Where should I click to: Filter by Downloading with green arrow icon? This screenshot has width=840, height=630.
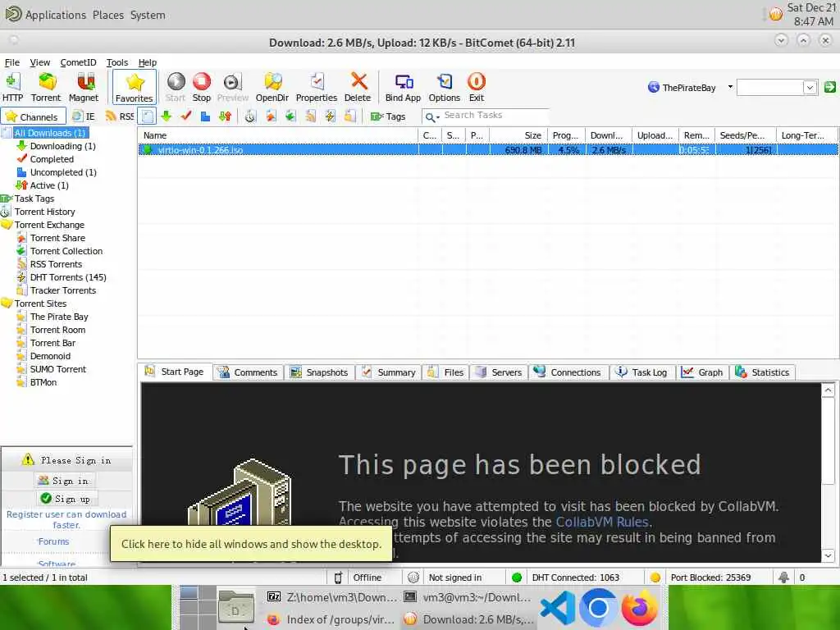coord(166,116)
